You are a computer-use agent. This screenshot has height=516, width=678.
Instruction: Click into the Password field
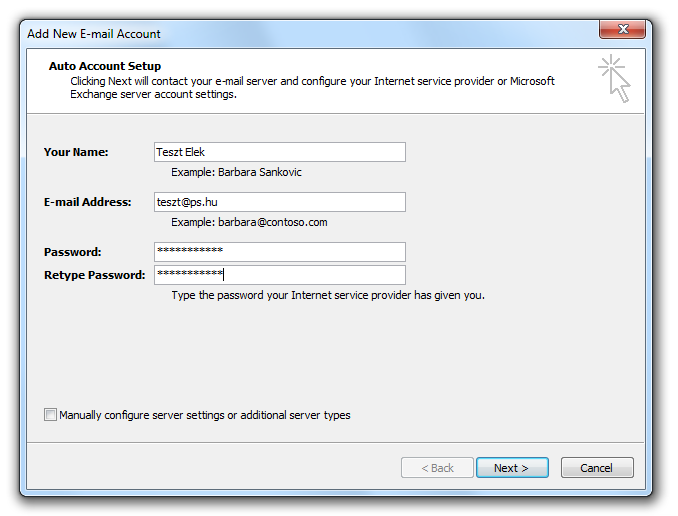(x=280, y=252)
